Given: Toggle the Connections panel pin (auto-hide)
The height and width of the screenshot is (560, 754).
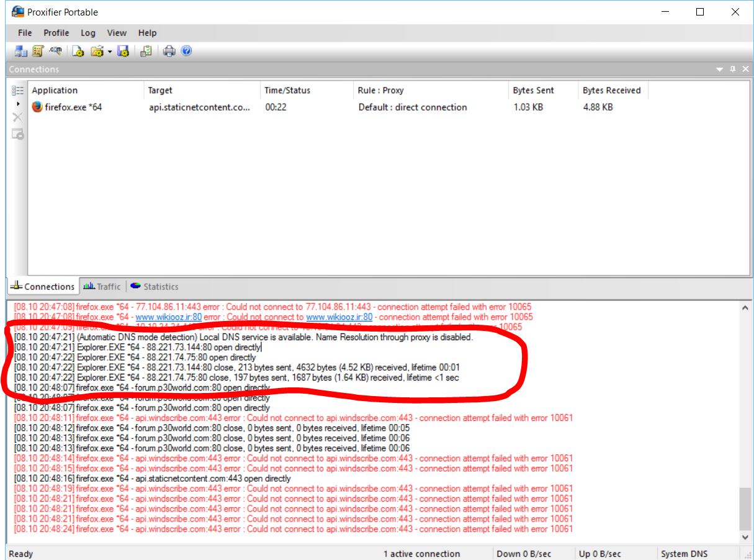Looking at the screenshot, I should (x=732, y=70).
